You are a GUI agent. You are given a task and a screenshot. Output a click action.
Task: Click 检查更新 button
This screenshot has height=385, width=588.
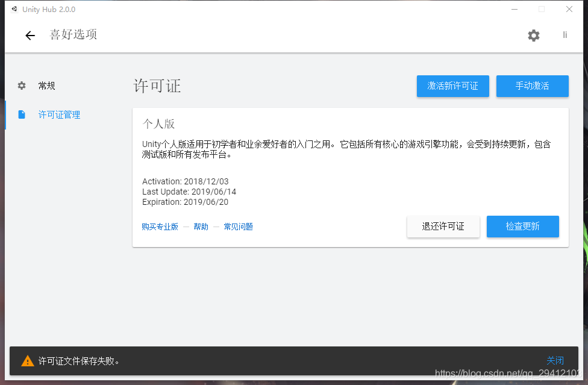coord(522,227)
